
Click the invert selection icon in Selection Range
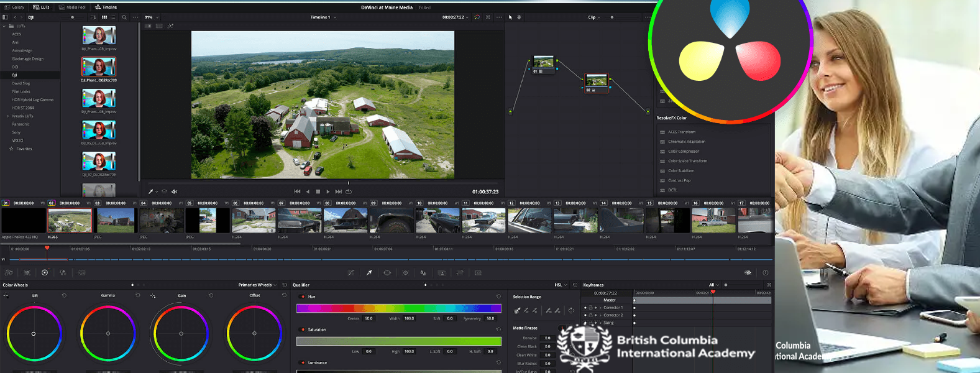coord(571,310)
